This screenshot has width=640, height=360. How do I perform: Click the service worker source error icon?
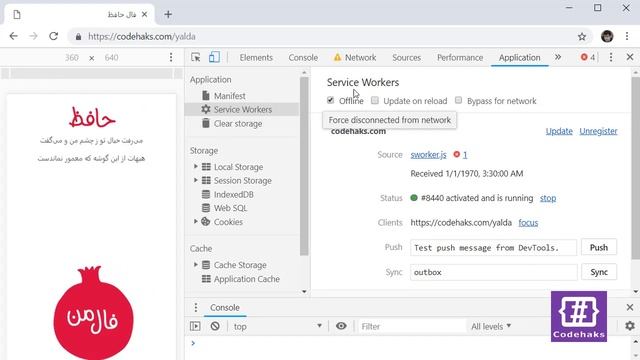[457, 154]
